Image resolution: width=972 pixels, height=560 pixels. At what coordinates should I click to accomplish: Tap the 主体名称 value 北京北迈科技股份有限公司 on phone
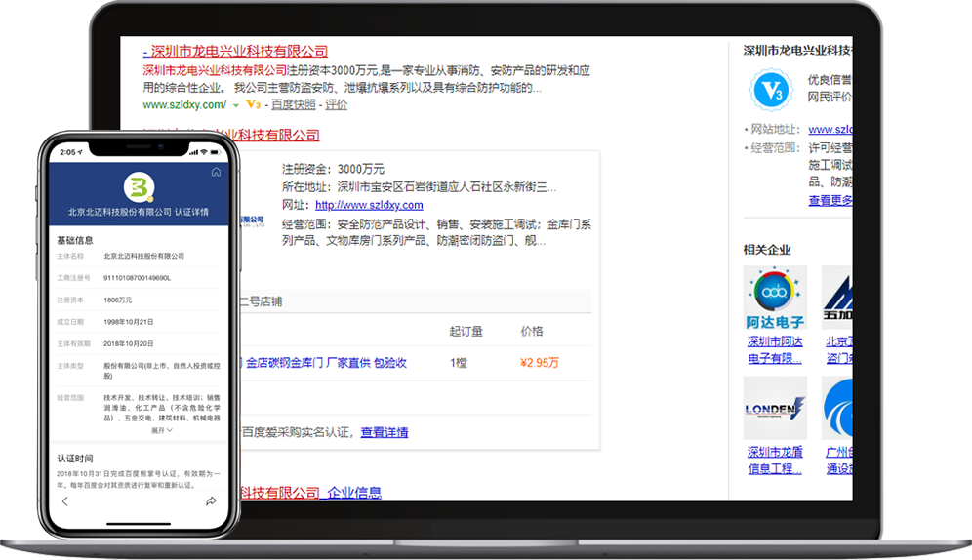[143, 256]
